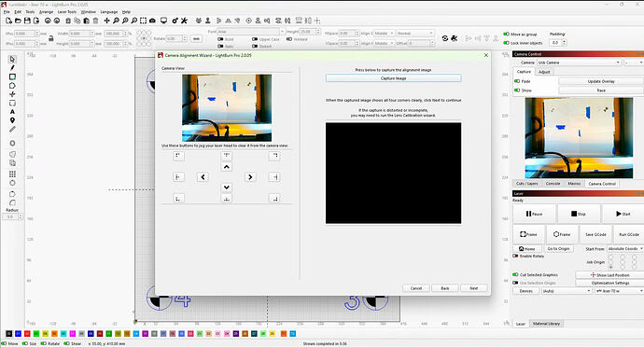The image size is (644, 348).
Task: Open the Normal text style dropdown
Action: [414, 33]
